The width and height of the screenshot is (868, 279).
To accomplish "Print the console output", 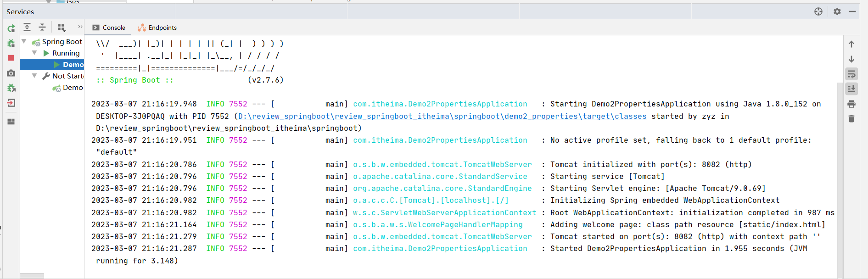I will [x=851, y=104].
